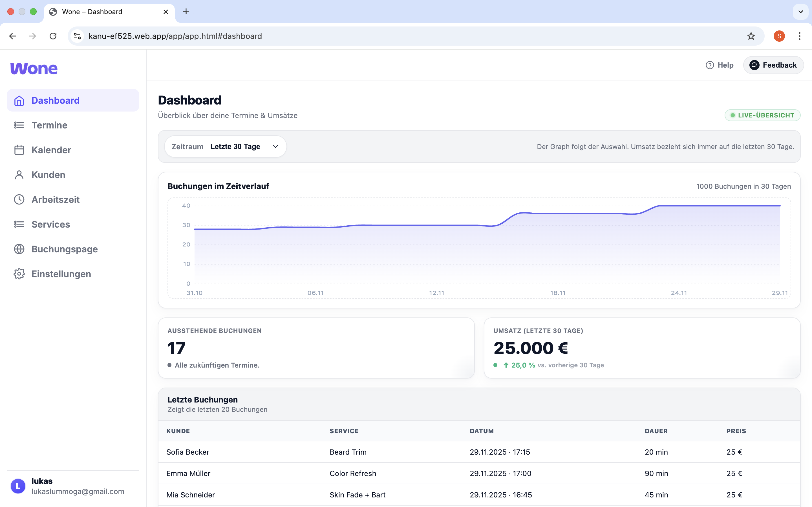The height and width of the screenshot is (507, 812).
Task: Click the Feedback button
Action: tap(773, 65)
